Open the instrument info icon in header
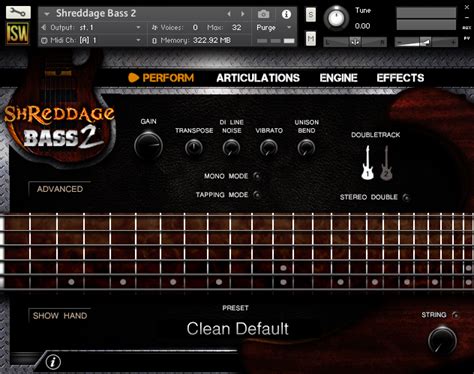The width and height of the screenshot is (474, 374). (286, 14)
